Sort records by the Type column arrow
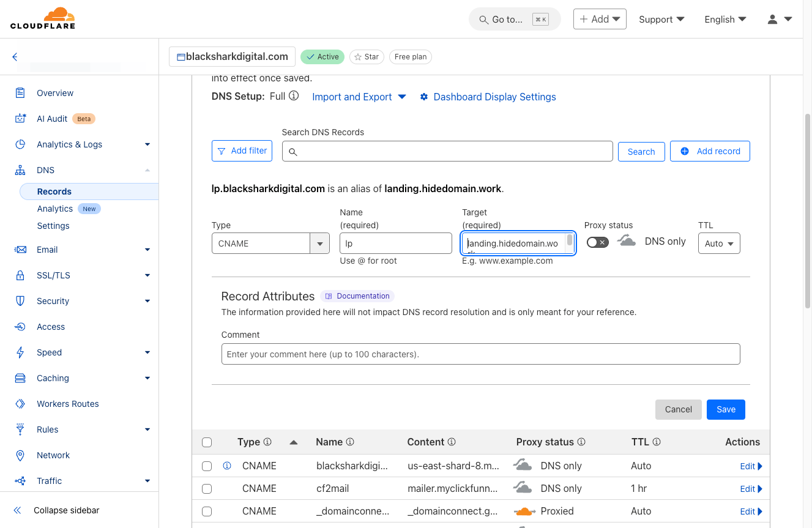This screenshot has height=528, width=812. tap(294, 442)
